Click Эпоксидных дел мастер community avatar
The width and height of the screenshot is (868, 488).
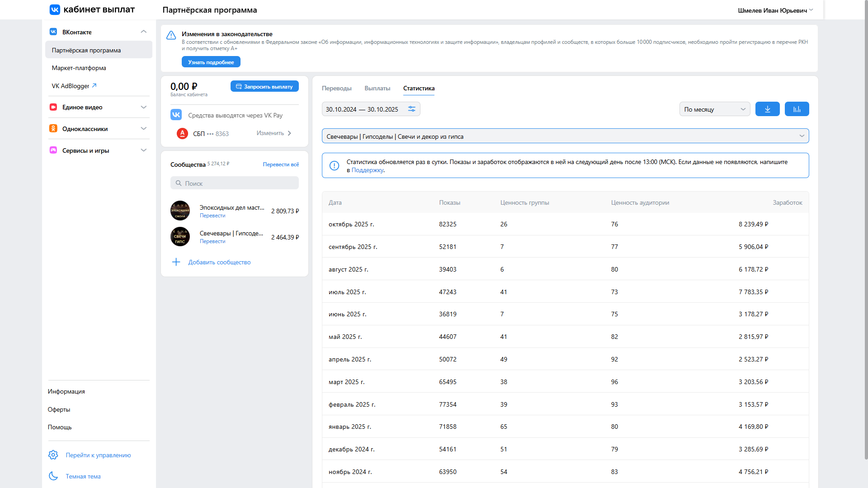(180, 211)
